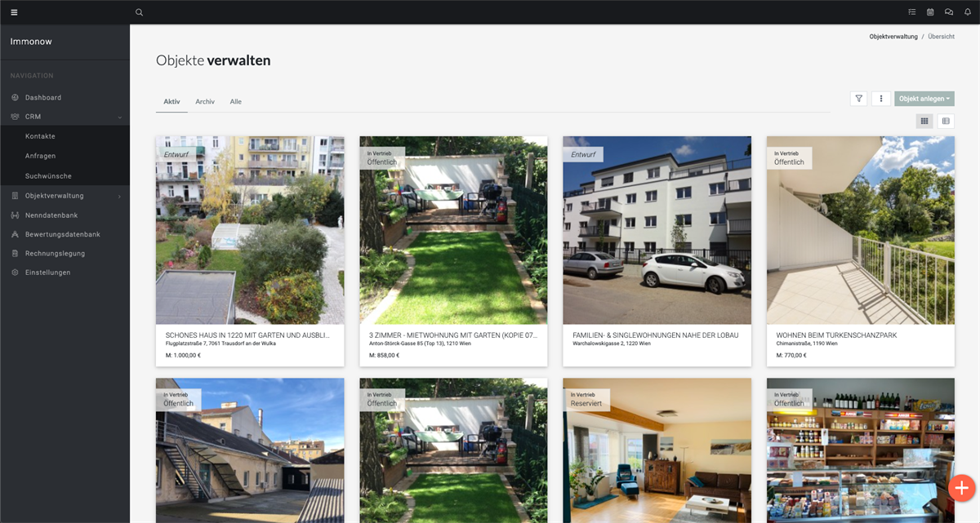980x523 pixels.
Task: Open the courtyard with metal staircase photo
Action: click(250, 450)
